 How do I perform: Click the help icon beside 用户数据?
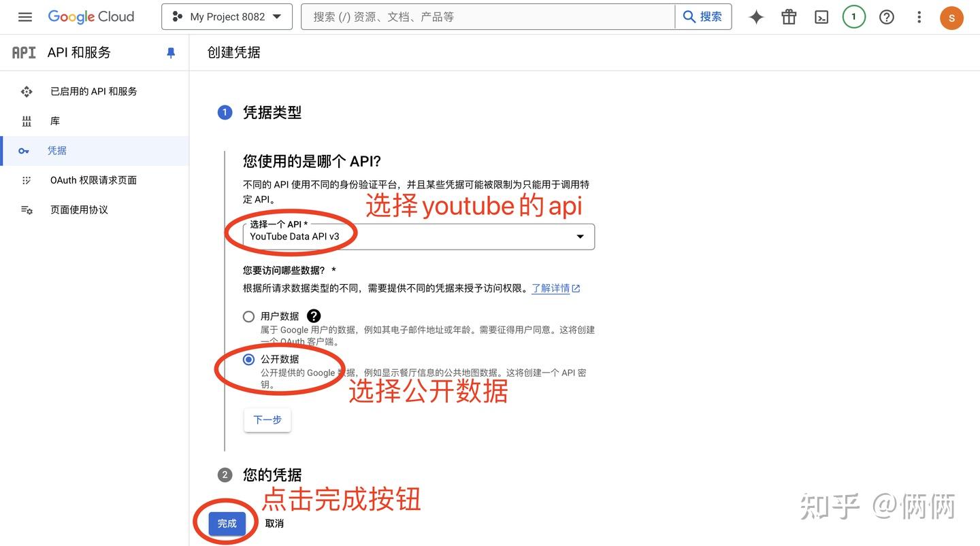tap(314, 315)
